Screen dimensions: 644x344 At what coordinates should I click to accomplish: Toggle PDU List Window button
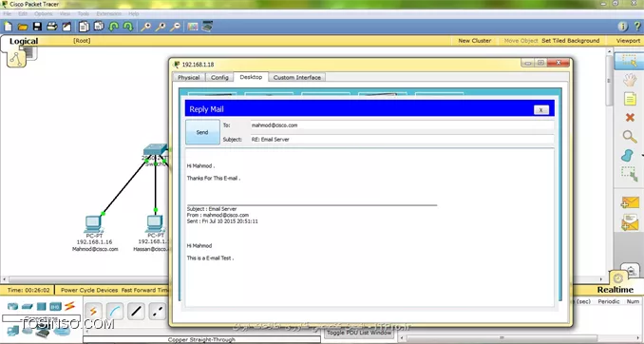pyautogui.click(x=359, y=333)
